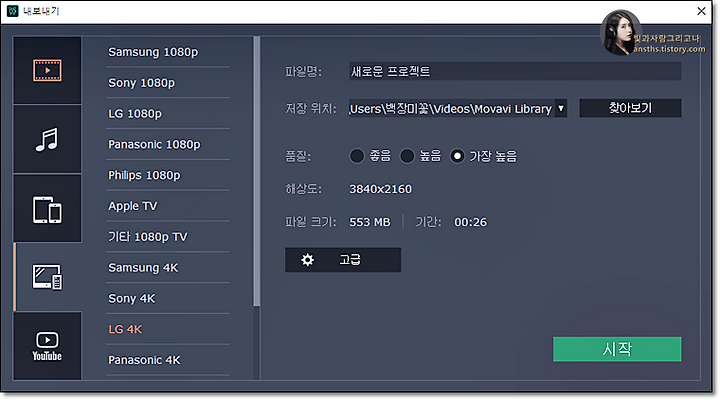Click the preset list vertical scrollbar
Viewport: 720px width, 400px height.
point(257,171)
